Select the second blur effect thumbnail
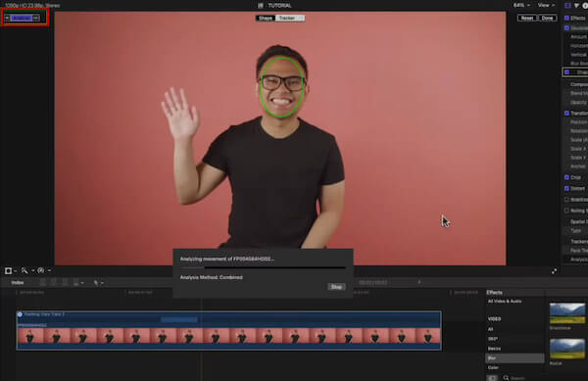588x381 pixels. (x=567, y=349)
